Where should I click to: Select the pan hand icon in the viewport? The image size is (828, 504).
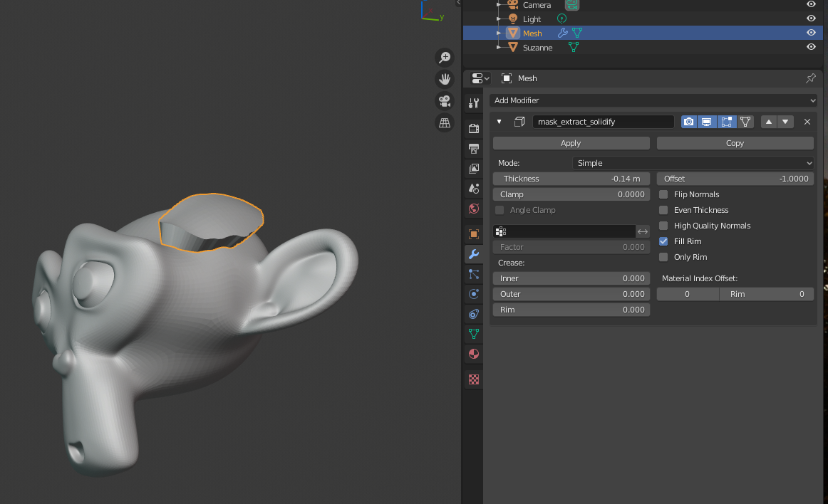pos(445,79)
